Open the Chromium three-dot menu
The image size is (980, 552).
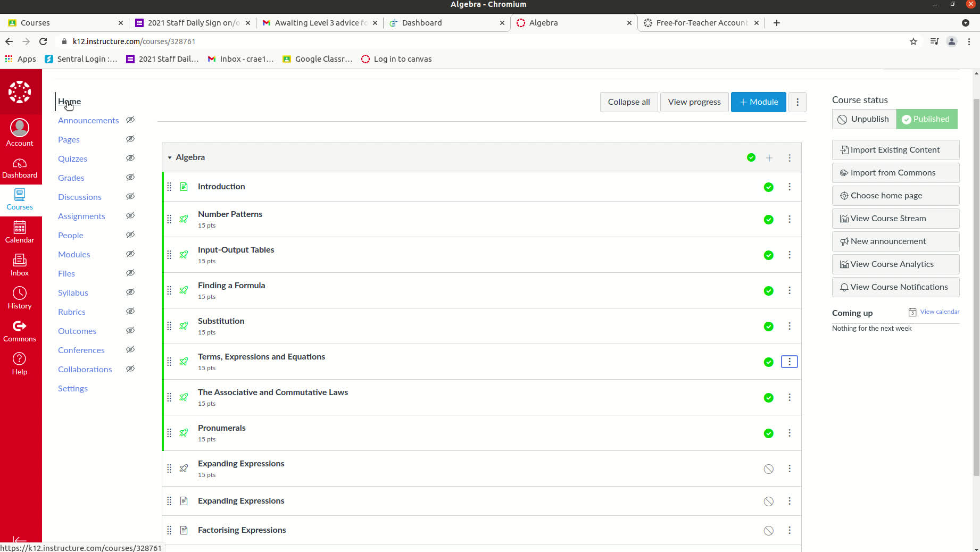969,41
